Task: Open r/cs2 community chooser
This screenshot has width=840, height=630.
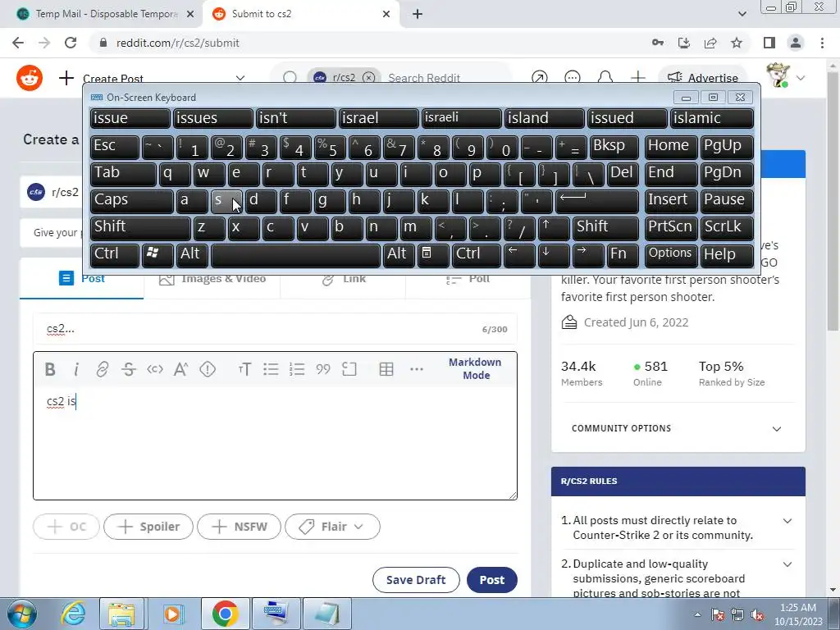Action: 51,192
